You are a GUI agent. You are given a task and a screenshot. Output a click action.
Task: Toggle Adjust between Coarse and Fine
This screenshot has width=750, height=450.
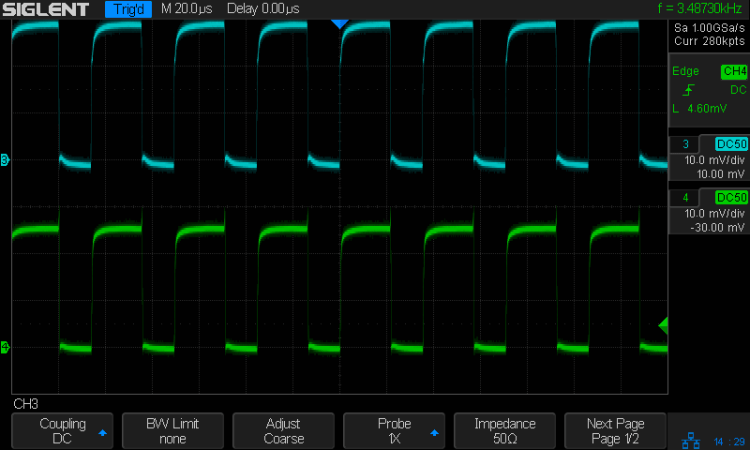[x=283, y=431]
